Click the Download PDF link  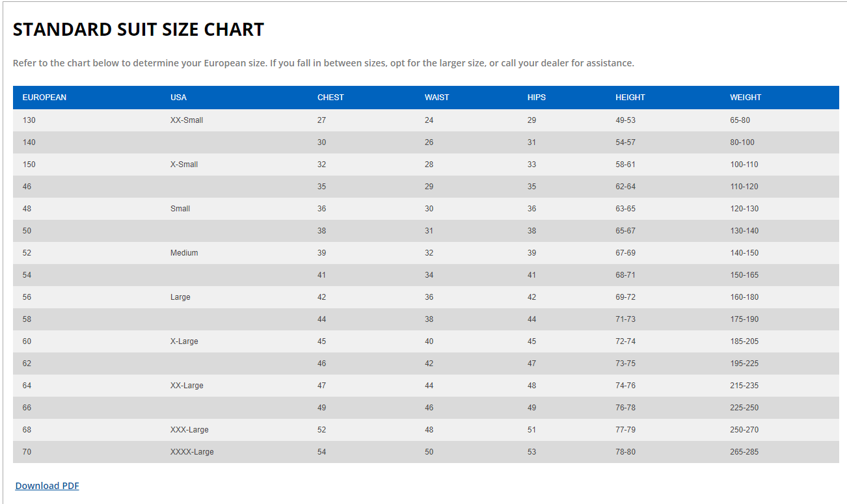(x=47, y=486)
